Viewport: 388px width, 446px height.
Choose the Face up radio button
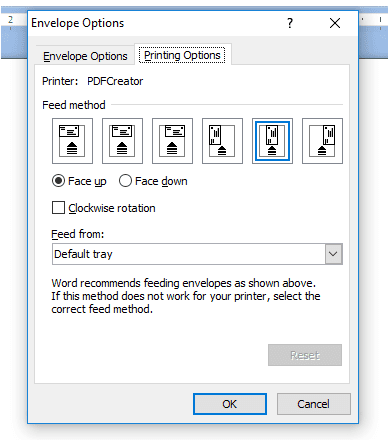(x=58, y=181)
